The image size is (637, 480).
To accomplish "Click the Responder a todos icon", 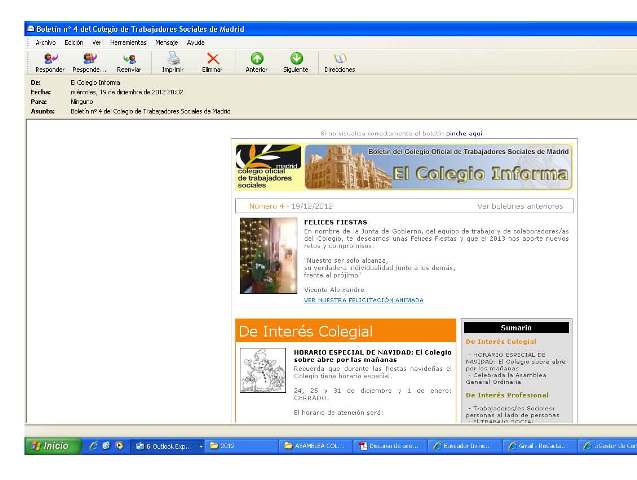I will click(x=89, y=63).
